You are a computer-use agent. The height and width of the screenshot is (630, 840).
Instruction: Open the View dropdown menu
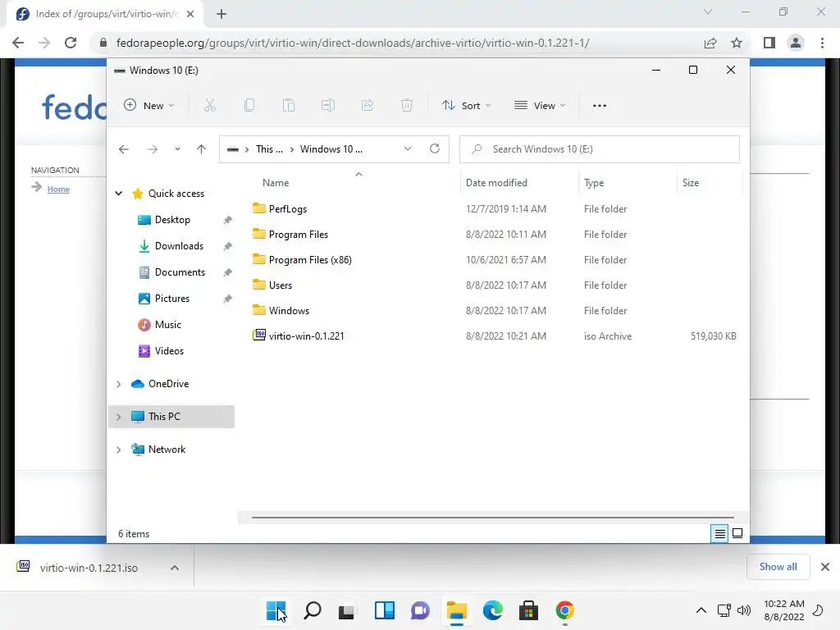point(540,106)
